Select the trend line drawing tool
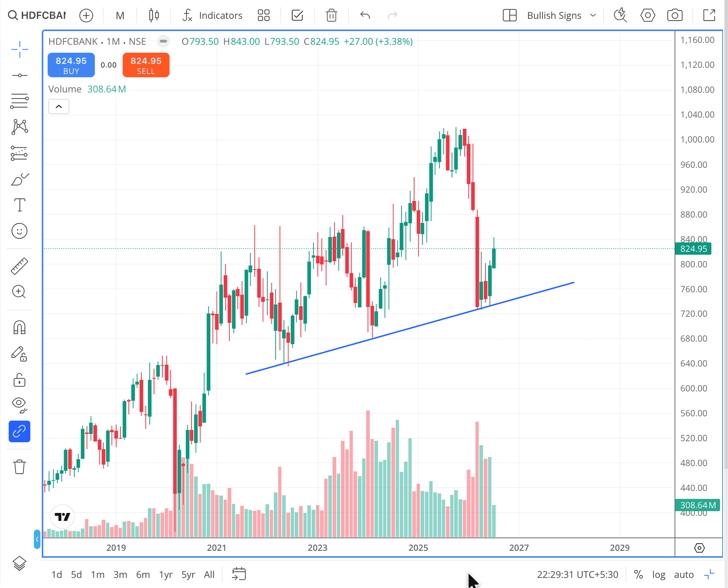Screen dimensions: 728x588 (x=19, y=75)
